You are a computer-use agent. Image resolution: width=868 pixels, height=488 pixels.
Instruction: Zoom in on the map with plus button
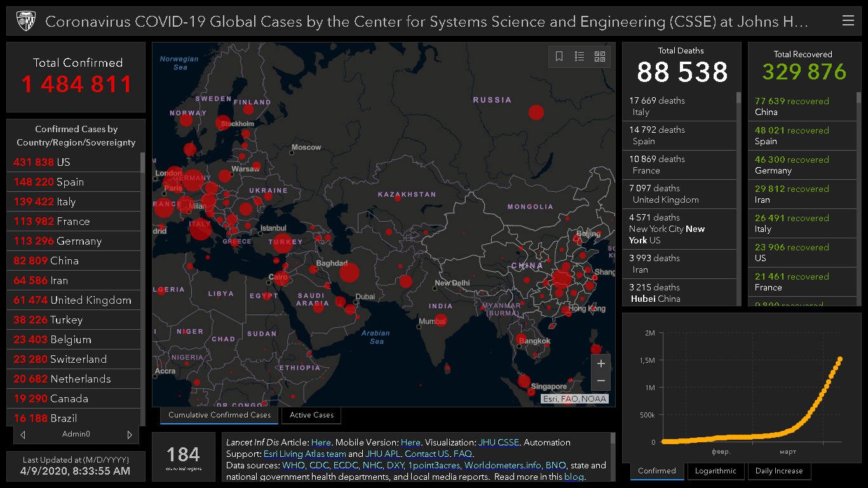coord(600,364)
